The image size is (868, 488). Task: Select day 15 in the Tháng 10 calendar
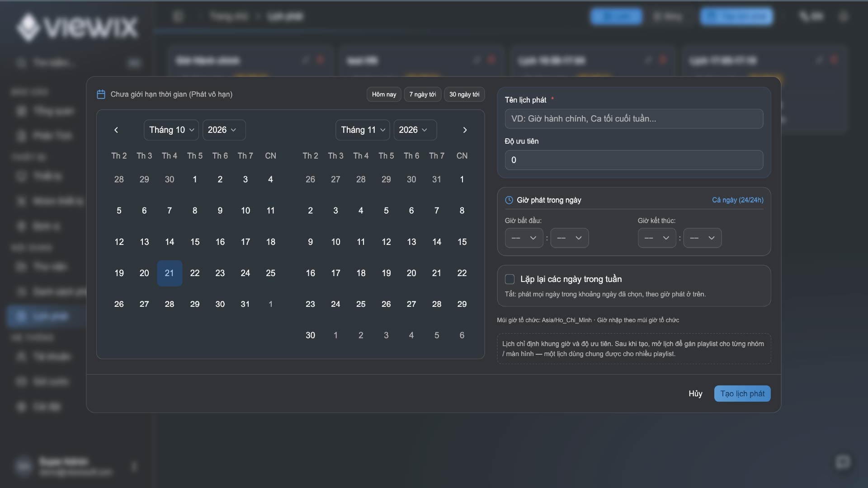(x=195, y=242)
